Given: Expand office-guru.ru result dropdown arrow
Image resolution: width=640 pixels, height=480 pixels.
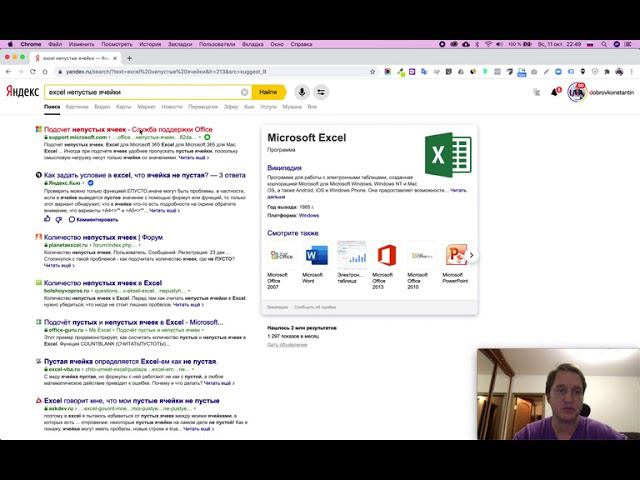Looking at the screenshot, I should [x=203, y=330].
